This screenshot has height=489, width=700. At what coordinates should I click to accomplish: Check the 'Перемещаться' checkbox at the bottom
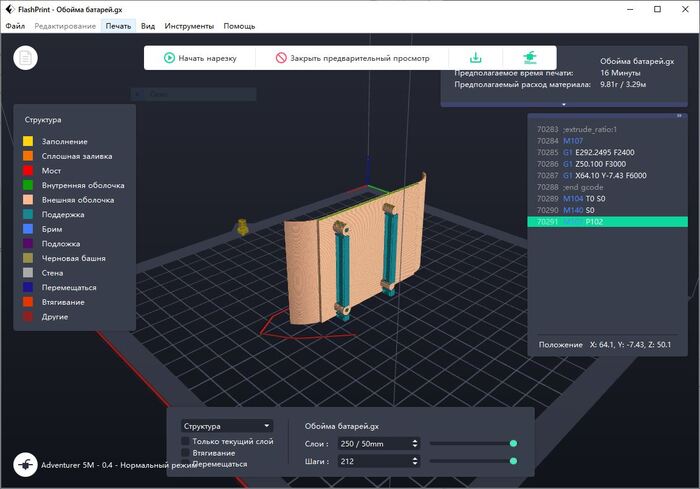pos(186,464)
